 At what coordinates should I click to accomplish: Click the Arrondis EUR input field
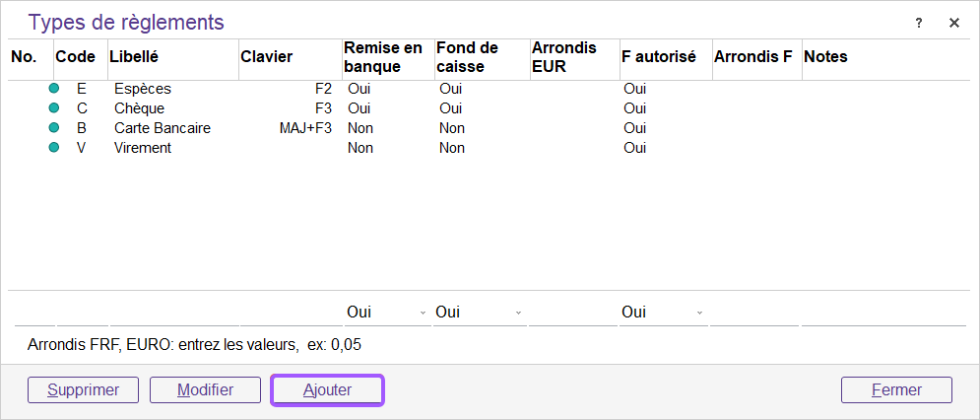572,313
